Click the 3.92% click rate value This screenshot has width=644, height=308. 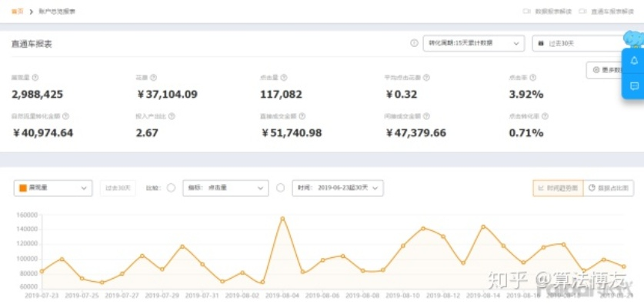coord(526,95)
